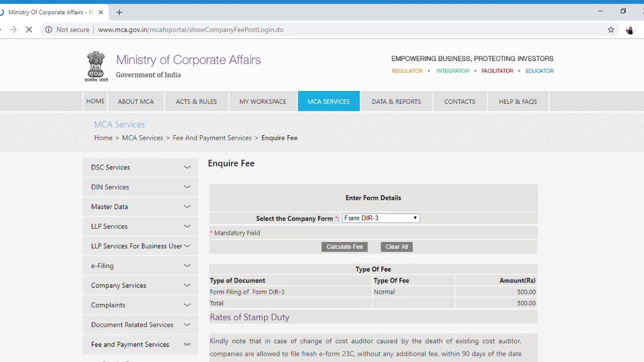
Task: Click the Home breadcrumb link
Action: point(103,138)
